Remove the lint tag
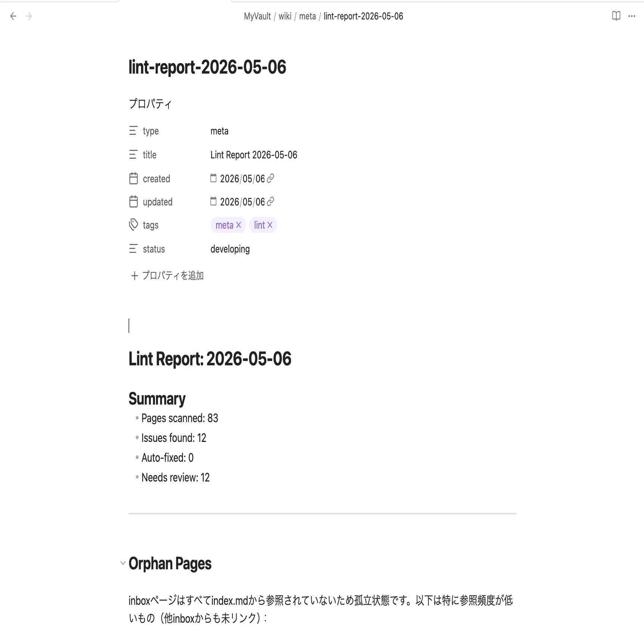 point(270,225)
